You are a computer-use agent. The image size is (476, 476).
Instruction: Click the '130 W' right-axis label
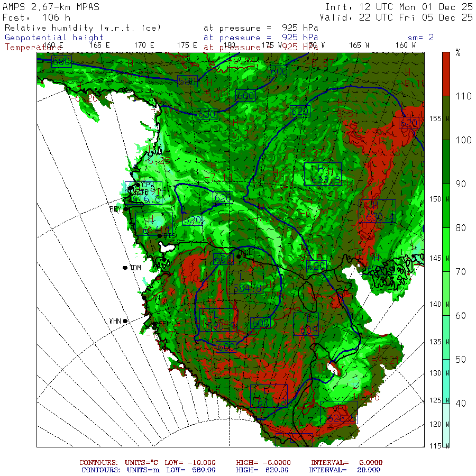(x=440, y=373)
